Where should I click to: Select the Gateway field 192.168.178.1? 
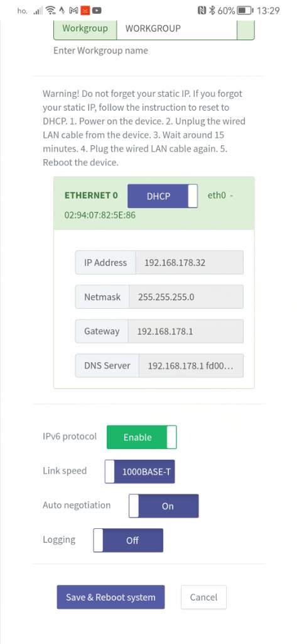click(x=185, y=331)
